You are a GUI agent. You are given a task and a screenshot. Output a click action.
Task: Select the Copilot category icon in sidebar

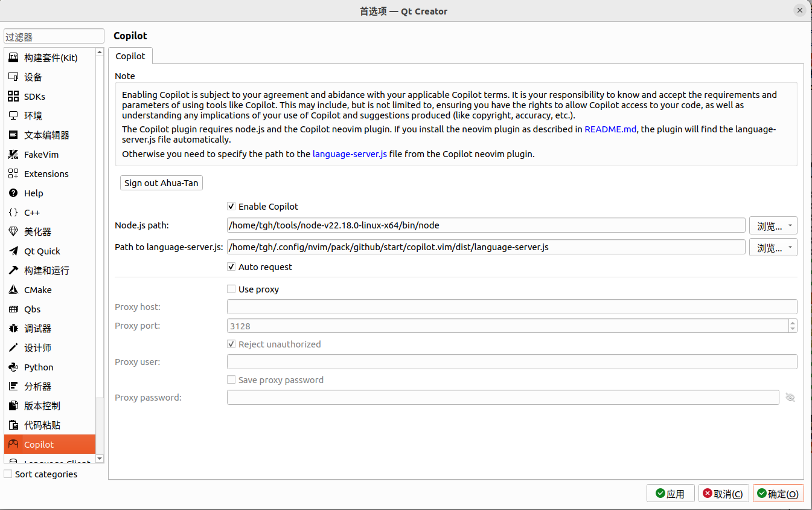point(13,445)
